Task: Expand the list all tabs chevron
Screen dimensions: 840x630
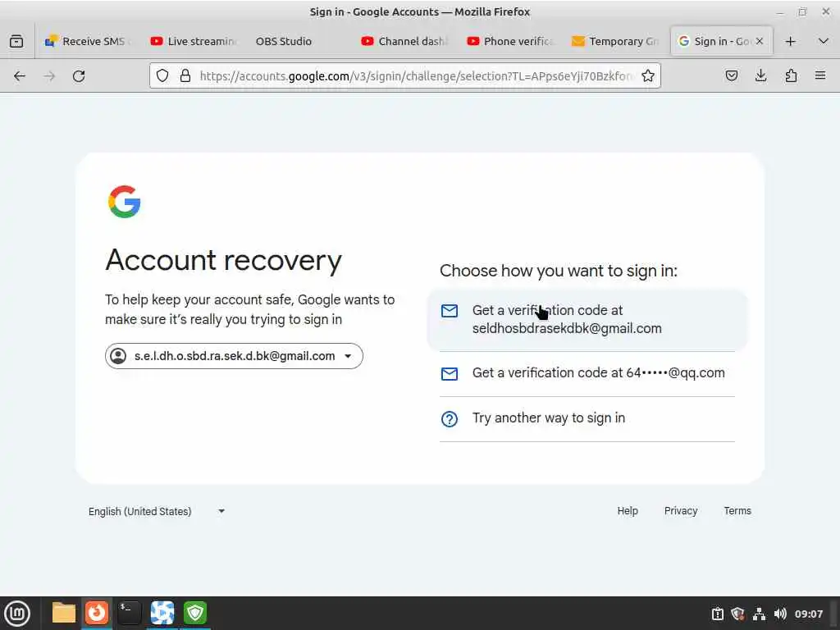Action: tap(824, 41)
